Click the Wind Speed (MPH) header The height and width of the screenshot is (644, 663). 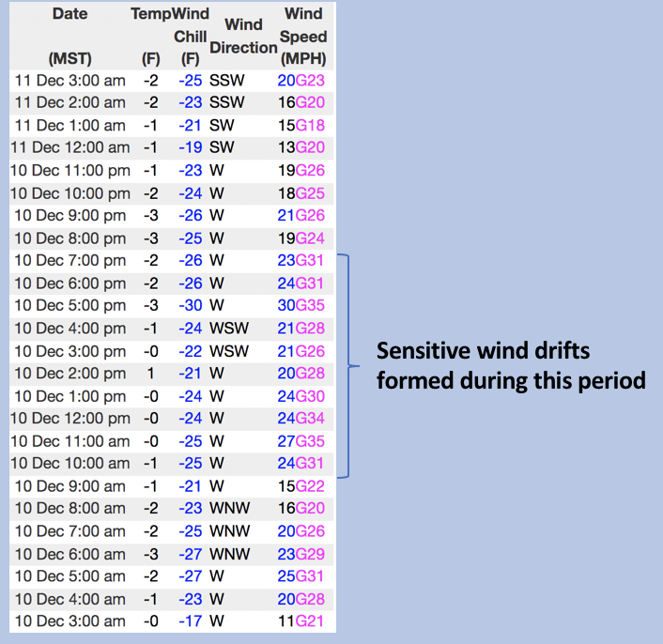(x=302, y=36)
